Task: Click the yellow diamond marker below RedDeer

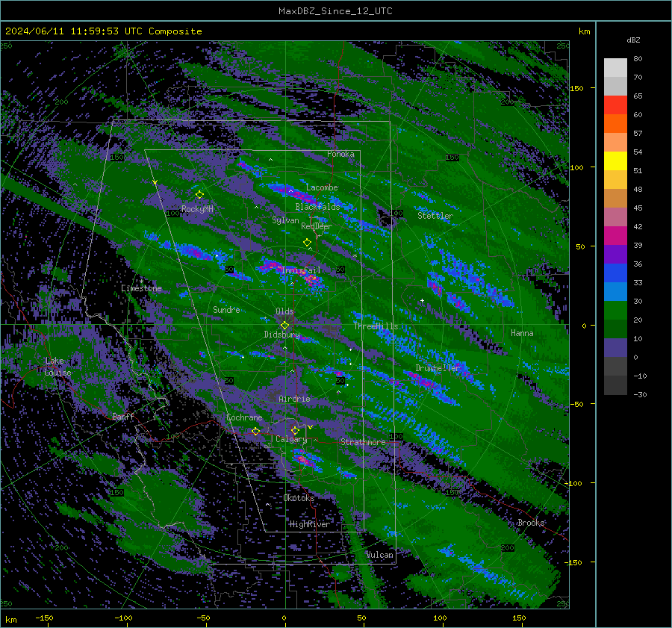Action: click(307, 243)
